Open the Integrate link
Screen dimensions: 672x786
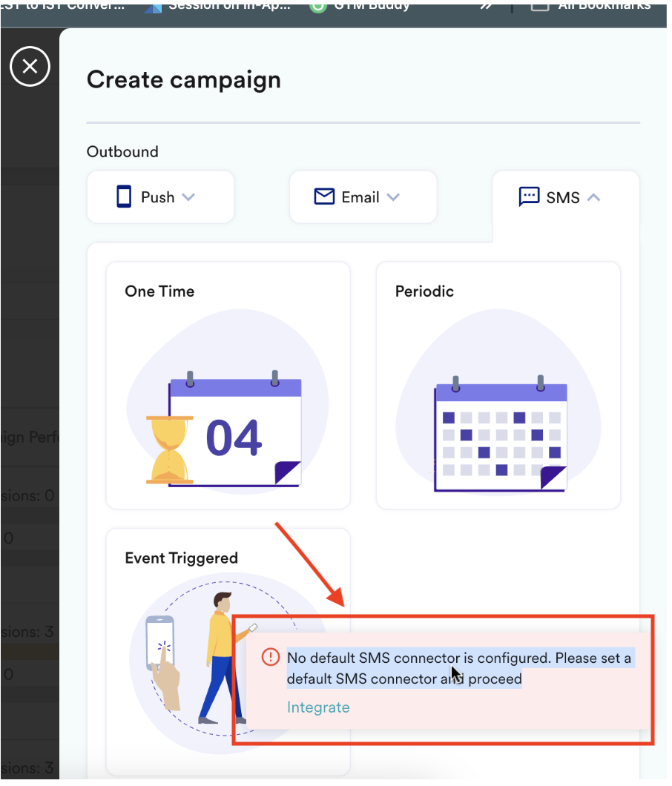318,707
